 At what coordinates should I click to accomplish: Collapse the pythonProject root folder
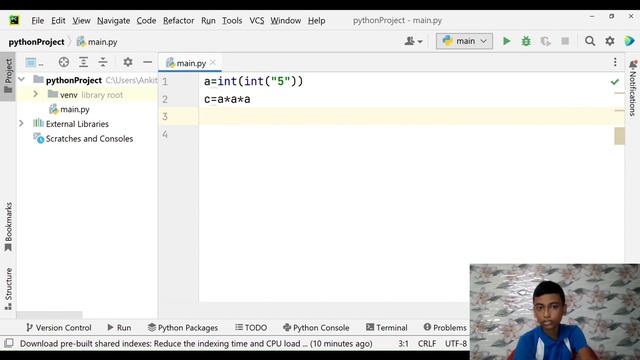(x=22, y=80)
